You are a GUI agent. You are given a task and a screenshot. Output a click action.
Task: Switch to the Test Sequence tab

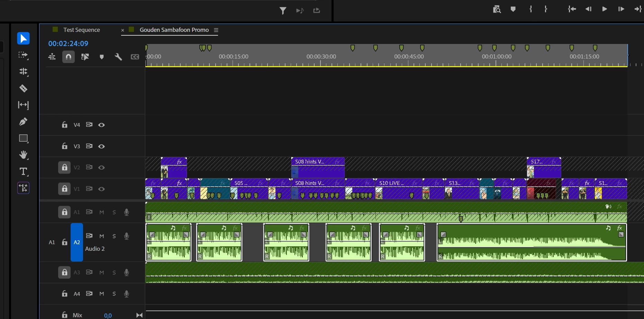81,30
